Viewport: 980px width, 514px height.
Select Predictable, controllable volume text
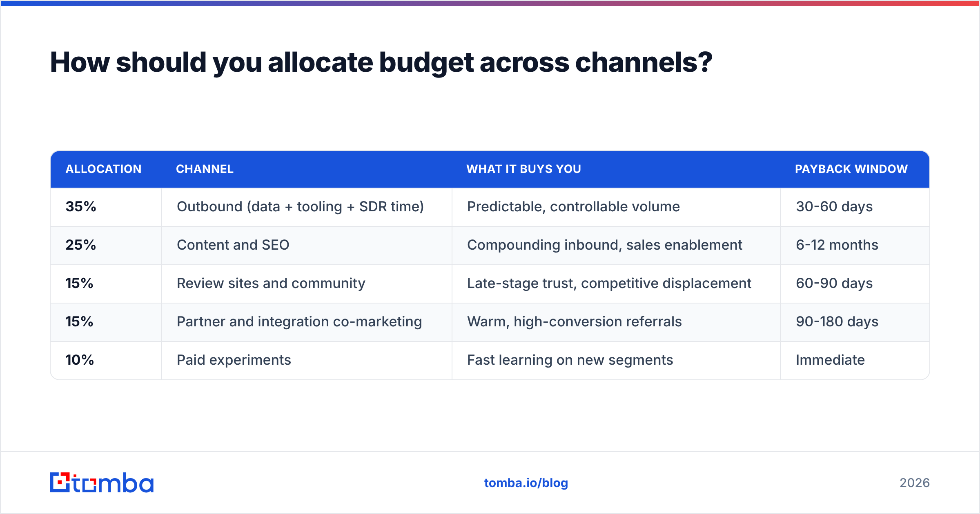coord(573,207)
